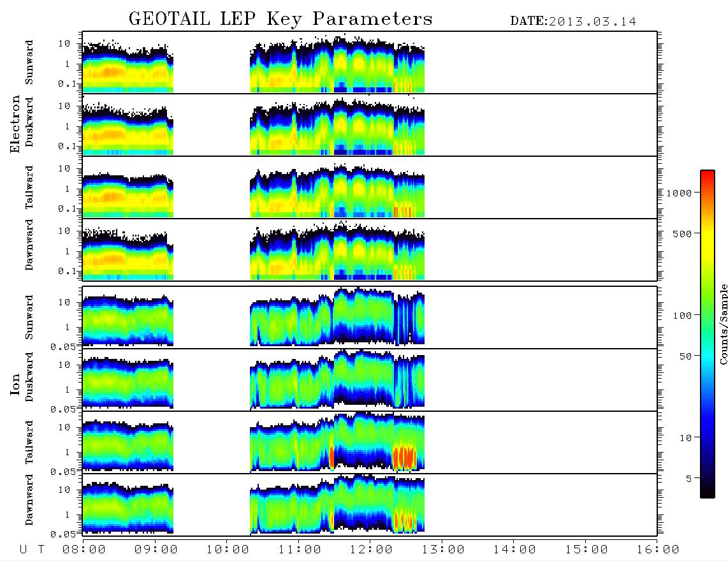
Task: Click the "16:00" time tick label
Action: (658, 550)
